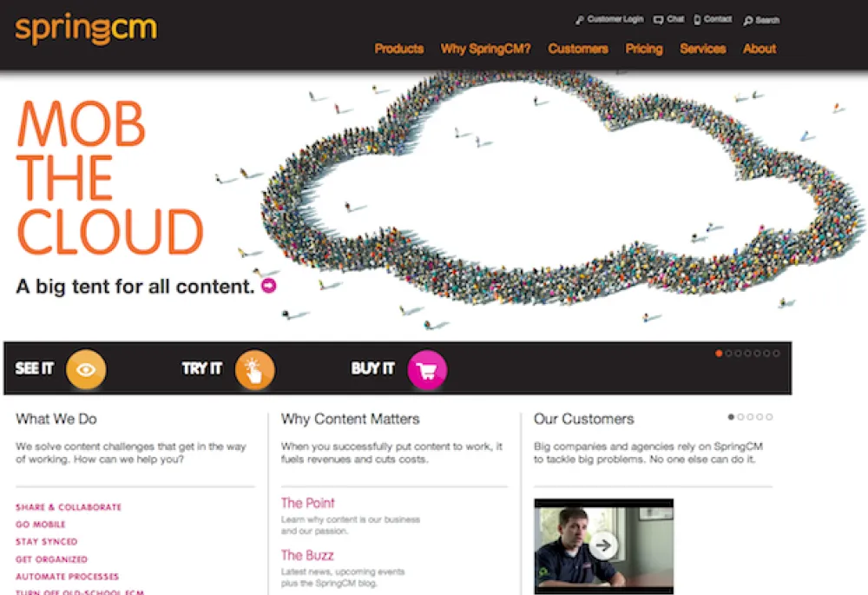Viewport: 868px width, 595px height.
Task: Select fourth hero slider dot
Action: point(748,354)
